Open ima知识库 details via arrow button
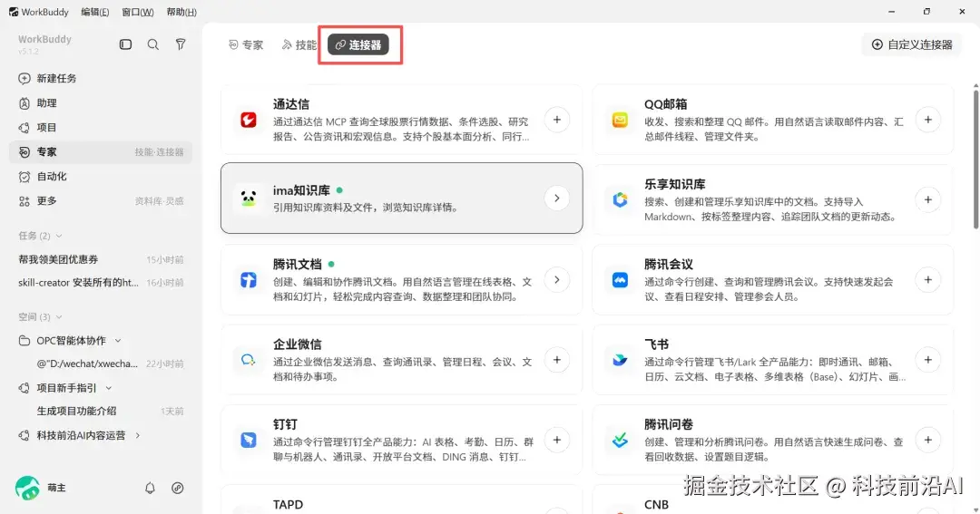The width and height of the screenshot is (980, 514). click(557, 199)
